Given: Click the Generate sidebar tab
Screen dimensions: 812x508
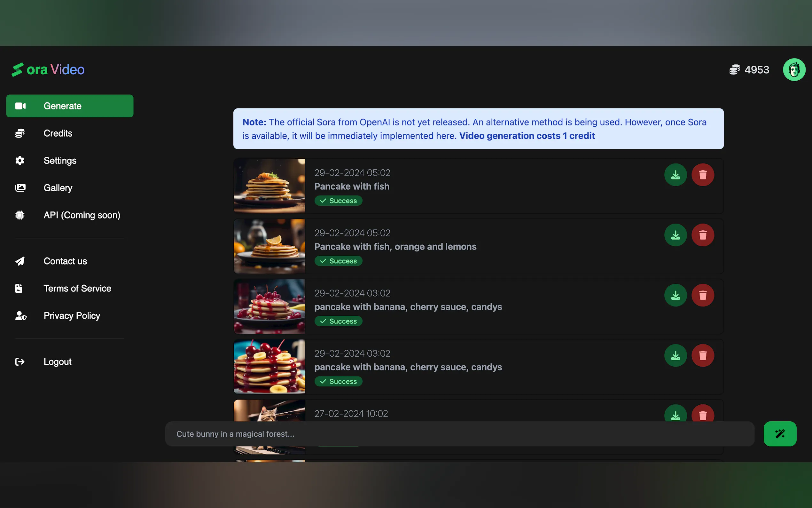Looking at the screenshot, I should pos(69,106).
